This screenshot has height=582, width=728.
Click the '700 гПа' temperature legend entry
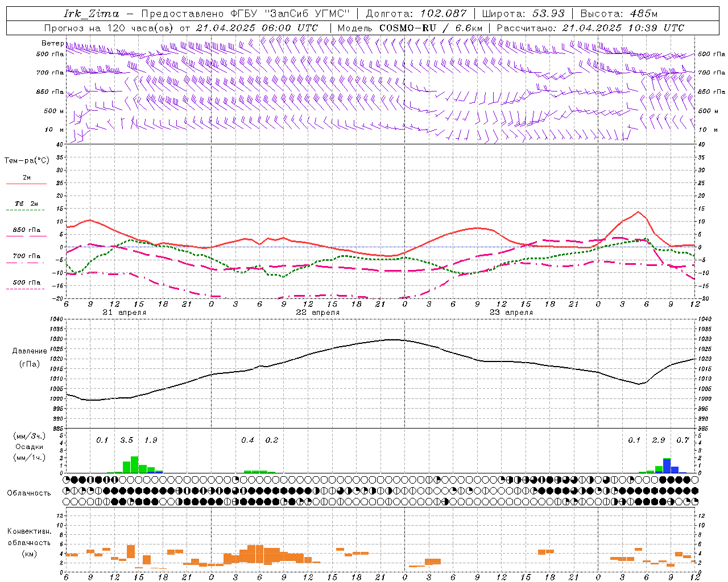26,256
